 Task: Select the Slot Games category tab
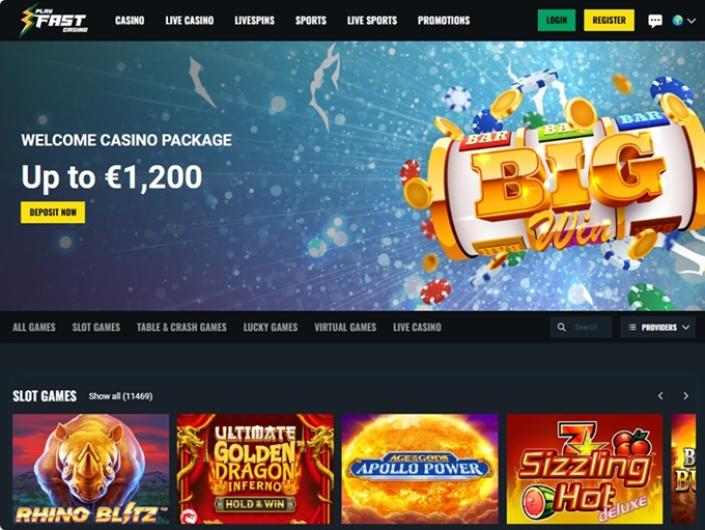tap(96, 327)
